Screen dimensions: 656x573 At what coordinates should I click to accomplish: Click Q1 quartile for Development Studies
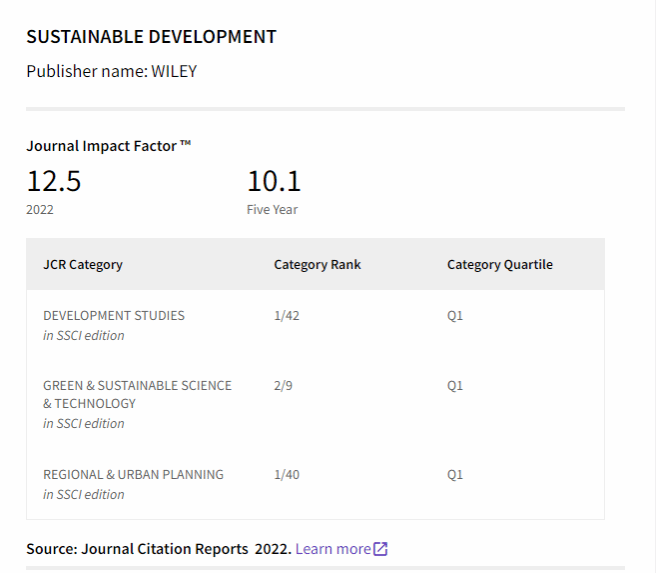coord(455,316)
